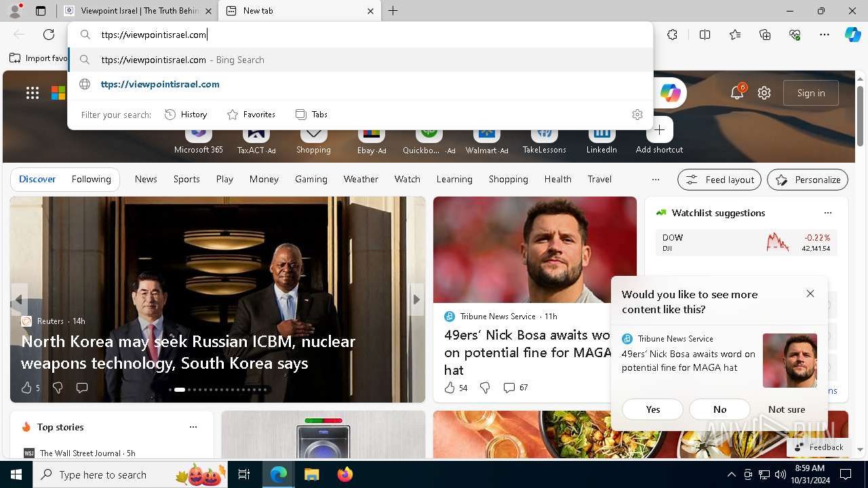Select the Bing Search suggestion row

click(x=360, y=60)
